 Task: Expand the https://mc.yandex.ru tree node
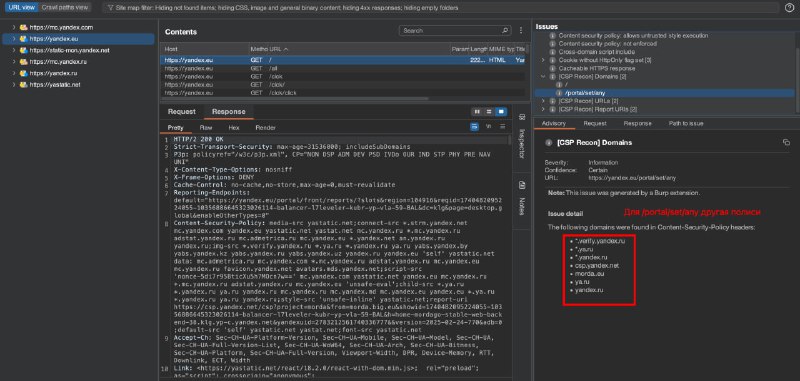(x=14, y=62)
